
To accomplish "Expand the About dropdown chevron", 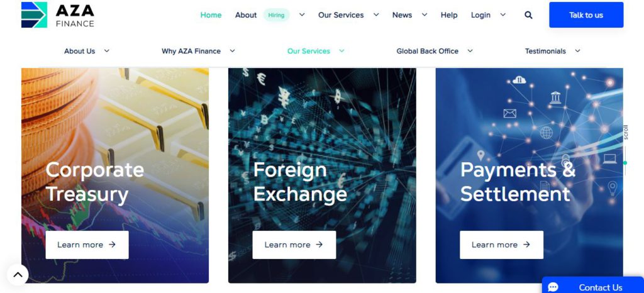I will pyautogui.click(x=302, y=14).
